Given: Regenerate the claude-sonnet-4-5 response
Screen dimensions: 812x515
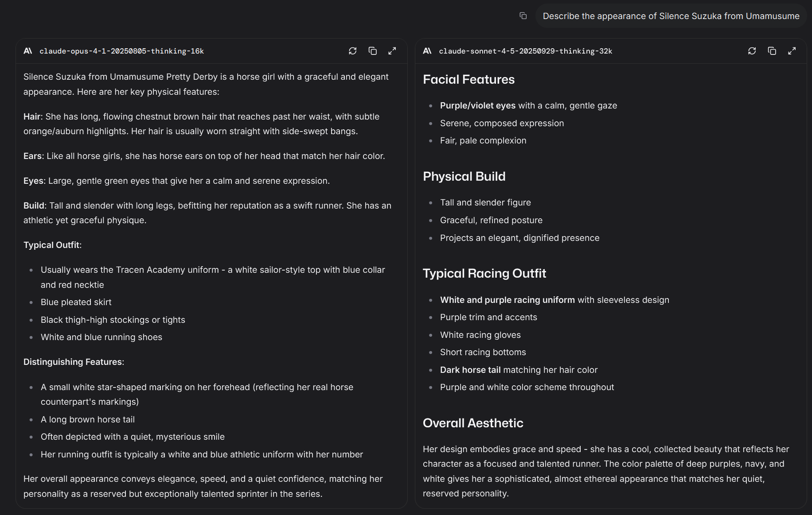Looking at the screenshot, I should tap(752, 51).
